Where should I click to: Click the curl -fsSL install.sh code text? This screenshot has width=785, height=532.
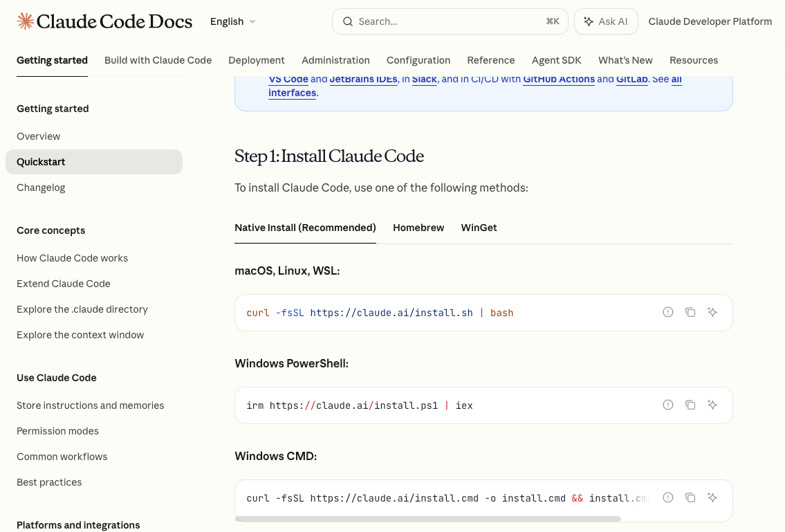[380, 313]
